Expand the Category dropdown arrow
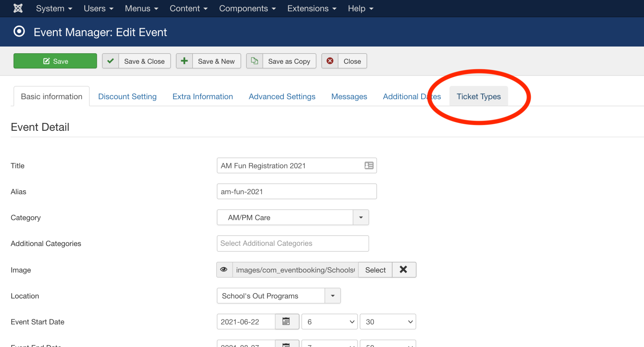This screenshot has height=347, width=644. 361,217
